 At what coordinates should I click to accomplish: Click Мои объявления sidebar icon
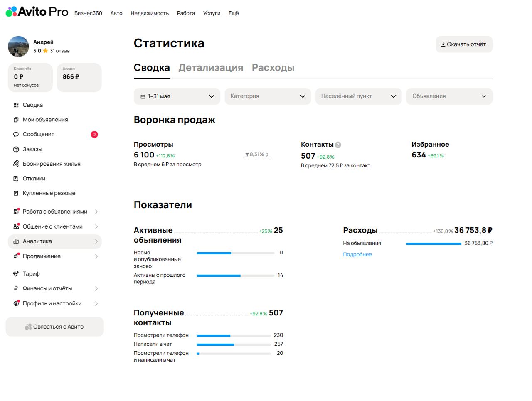[x=16, y=120]
